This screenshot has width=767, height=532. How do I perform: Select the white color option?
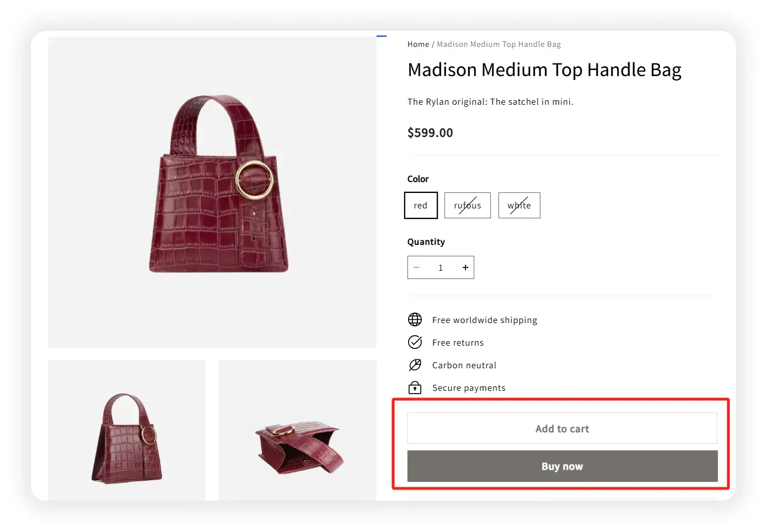point(519,205)
